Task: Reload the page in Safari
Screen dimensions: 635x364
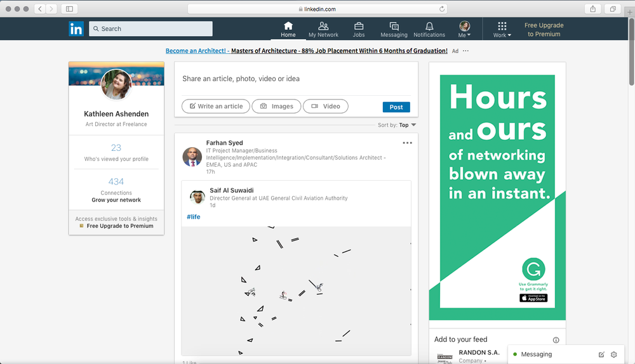Action: point(442,9)
